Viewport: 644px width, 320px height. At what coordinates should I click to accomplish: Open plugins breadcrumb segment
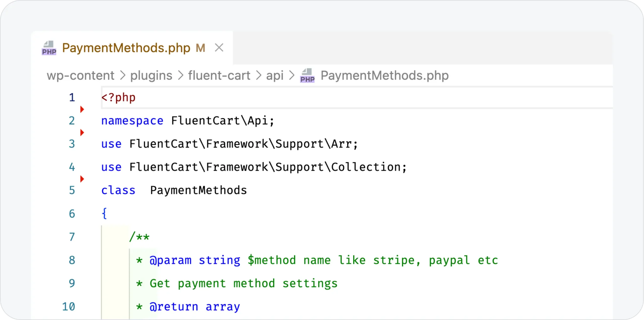pyautogui.click(x=151, y=75)
